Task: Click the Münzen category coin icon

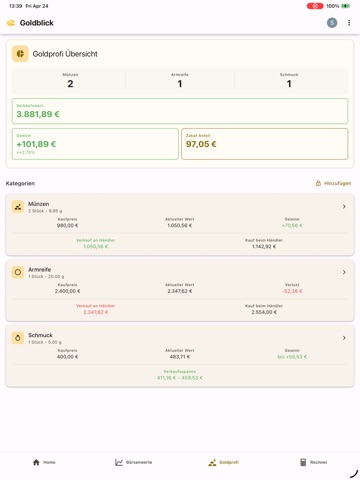Action: (18, 207)
